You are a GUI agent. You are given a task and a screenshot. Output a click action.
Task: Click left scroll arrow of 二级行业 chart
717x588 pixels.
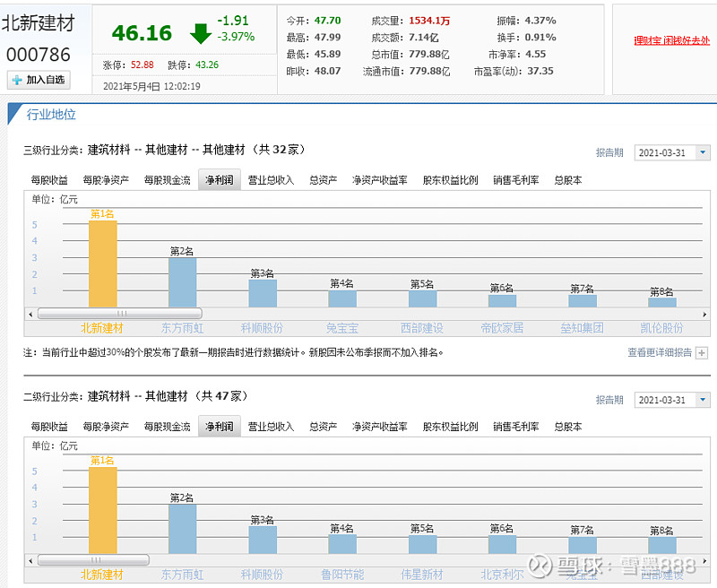point(30,560)
